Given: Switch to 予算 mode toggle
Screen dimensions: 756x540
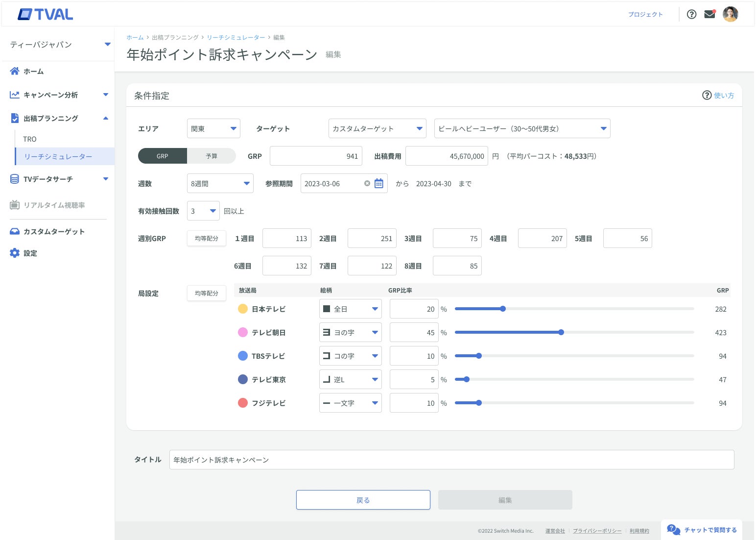Looking at the screenshot, I should (x=212, y=156).
